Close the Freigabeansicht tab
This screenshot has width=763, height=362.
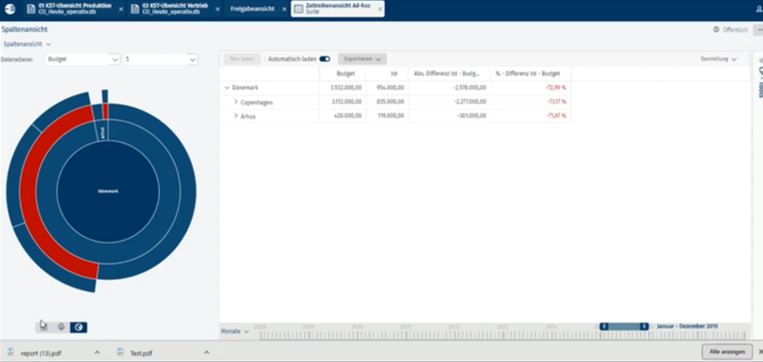pyautogui.click(x=284, y=9)
